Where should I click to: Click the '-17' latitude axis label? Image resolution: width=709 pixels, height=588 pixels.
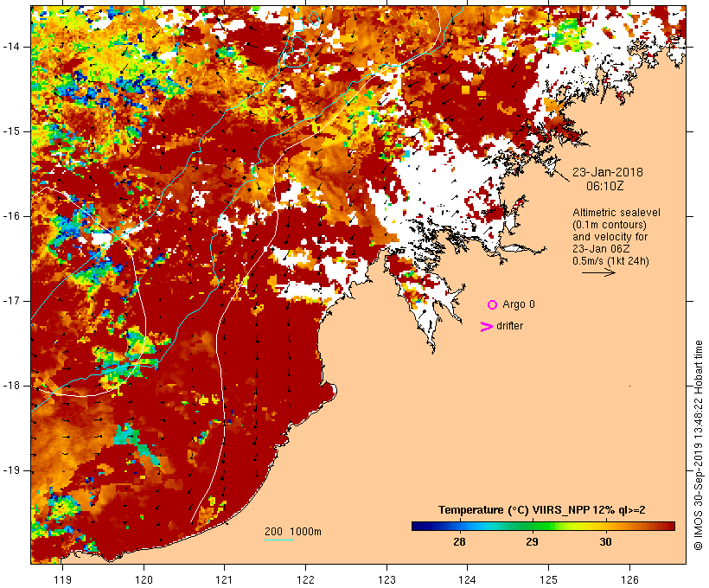(10, 301)
